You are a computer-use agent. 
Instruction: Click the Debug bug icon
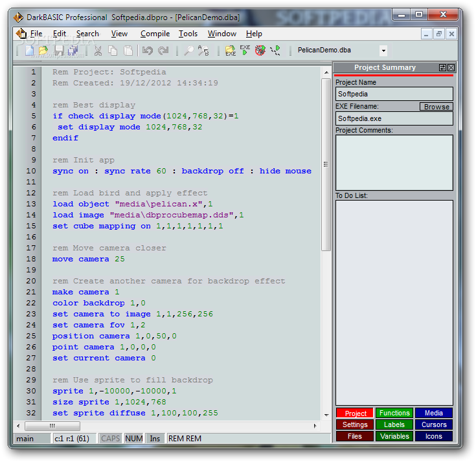[260, 50]
